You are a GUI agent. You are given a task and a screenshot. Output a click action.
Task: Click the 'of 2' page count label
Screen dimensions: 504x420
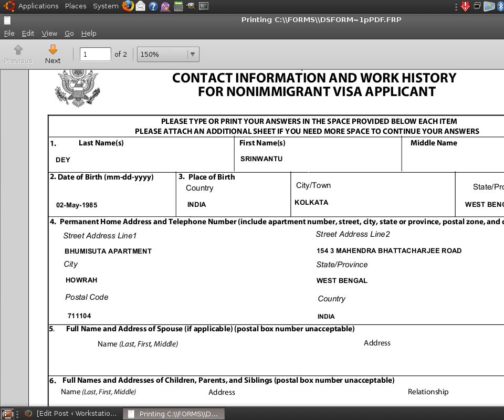pos(121,54)
